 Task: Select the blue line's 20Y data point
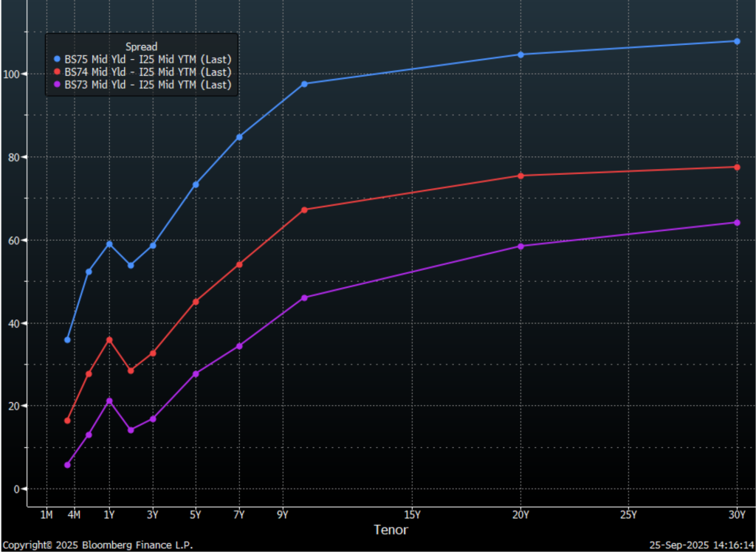click(520, 55)
